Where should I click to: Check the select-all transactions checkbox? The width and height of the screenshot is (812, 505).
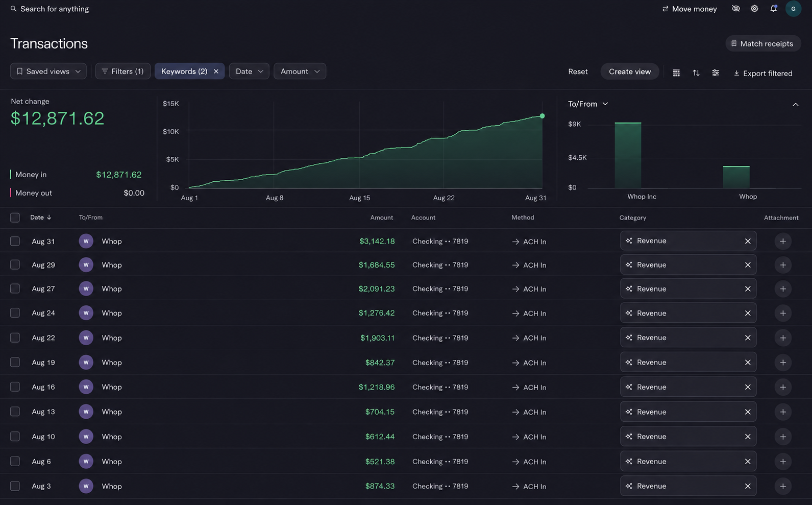[15, 218]
